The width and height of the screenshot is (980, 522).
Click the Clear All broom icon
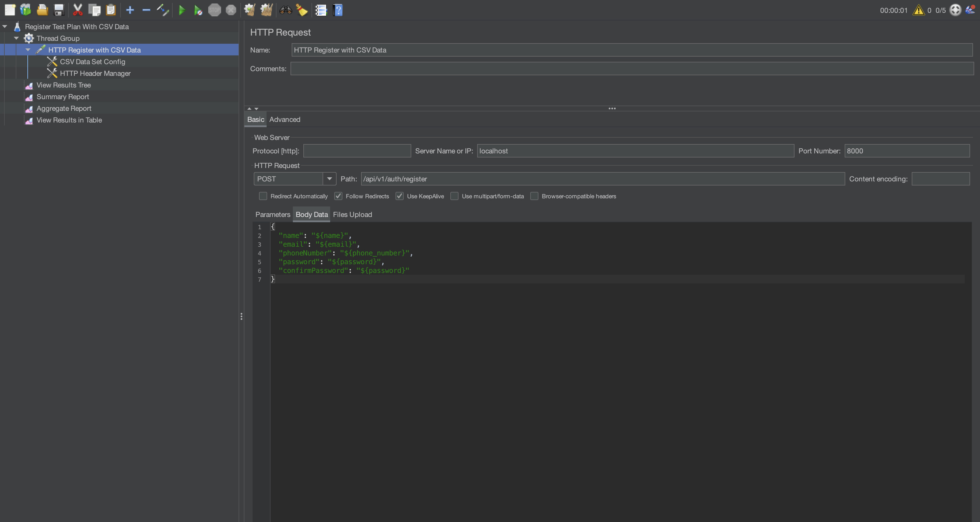[266, 10]
